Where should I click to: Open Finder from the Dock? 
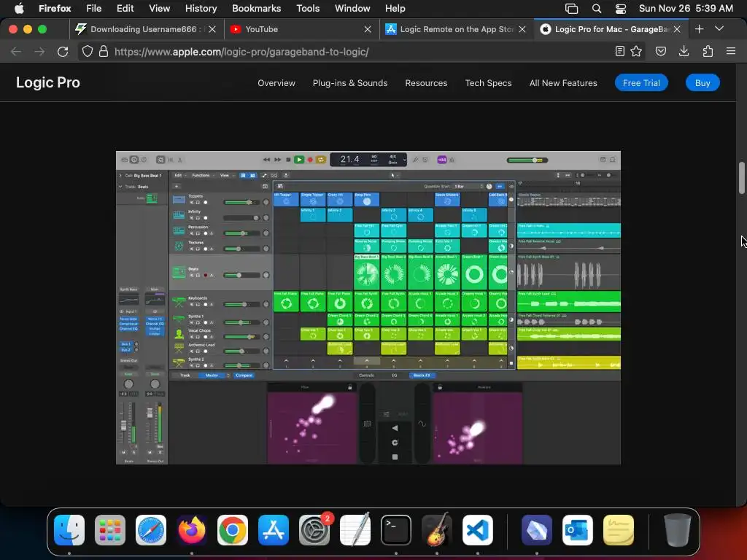point(69,530)
